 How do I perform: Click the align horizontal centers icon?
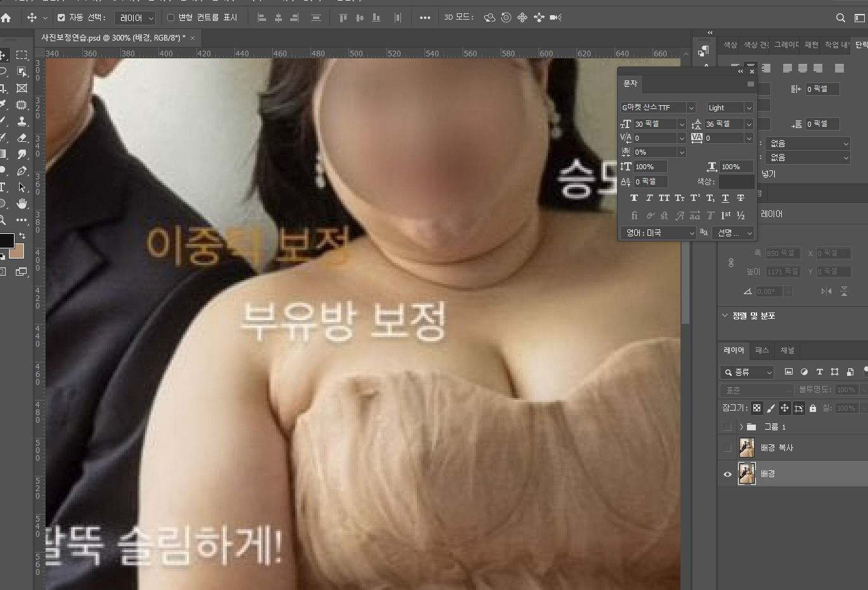[278, 18]
